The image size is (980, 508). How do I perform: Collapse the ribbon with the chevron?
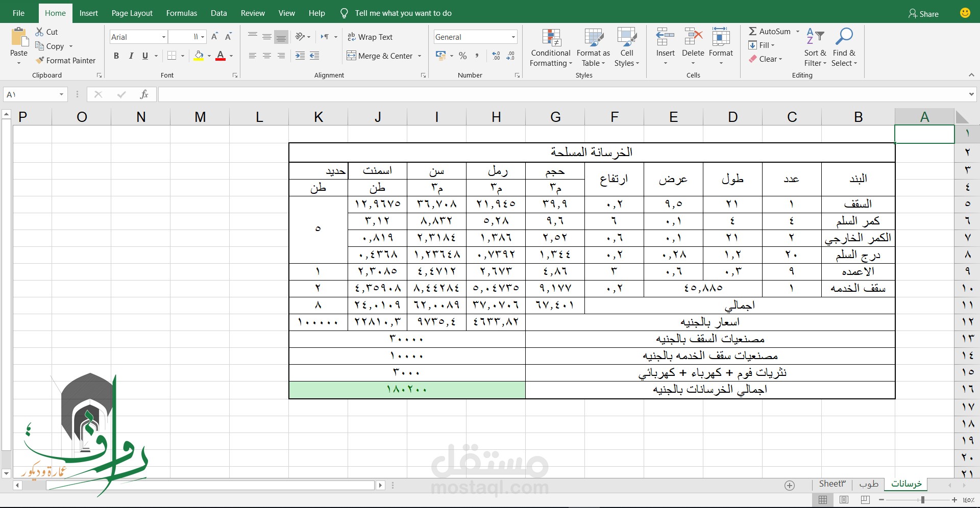971,75
